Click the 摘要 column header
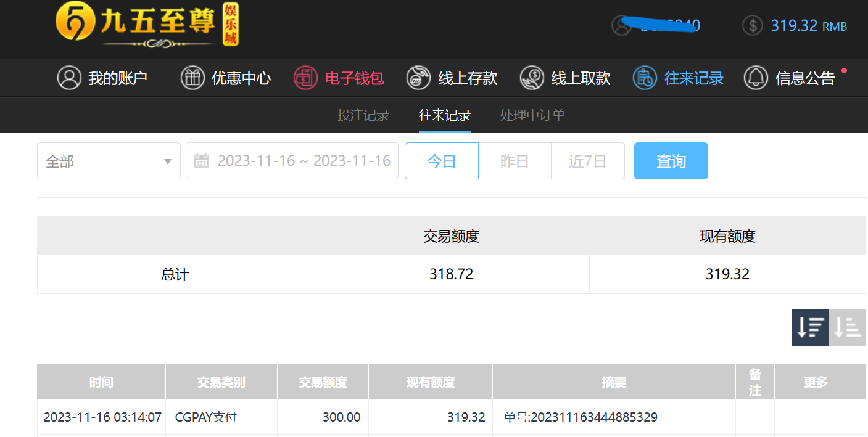This screenshot has height=437, width=868. pyautogui.click(x=614, y=382)
